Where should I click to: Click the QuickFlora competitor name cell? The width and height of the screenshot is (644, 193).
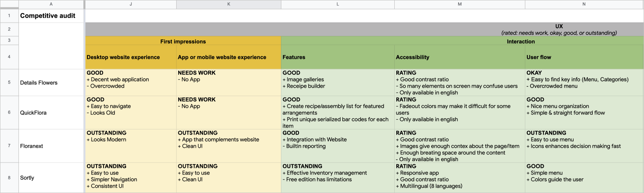pyautogui.click(x=51, y=113)
